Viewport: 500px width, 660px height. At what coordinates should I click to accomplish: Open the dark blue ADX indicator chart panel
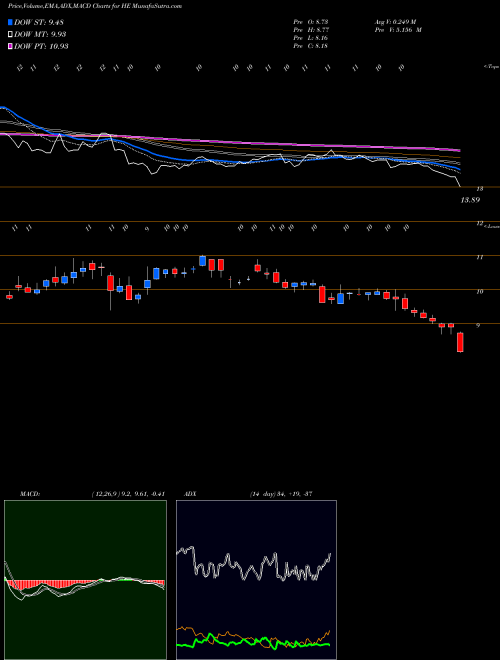pos(256,580)
